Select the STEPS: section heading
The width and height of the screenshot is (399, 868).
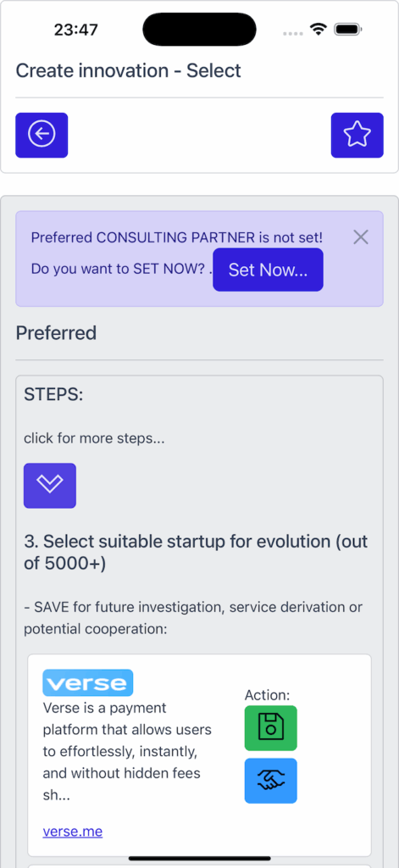(x=53, y=395)
